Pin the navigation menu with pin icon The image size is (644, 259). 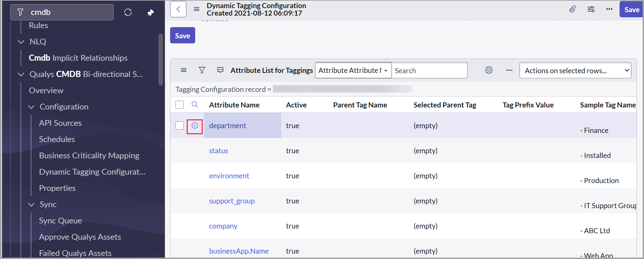(150, 13)
